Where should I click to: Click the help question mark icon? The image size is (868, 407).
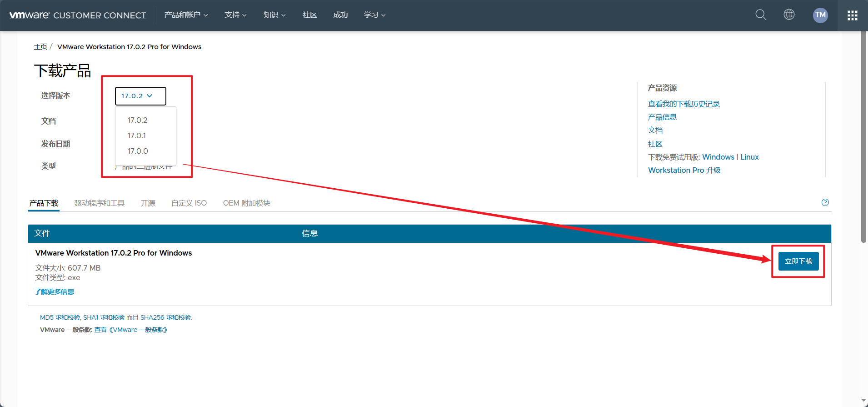pyautogui.click(x=825, y=203)
